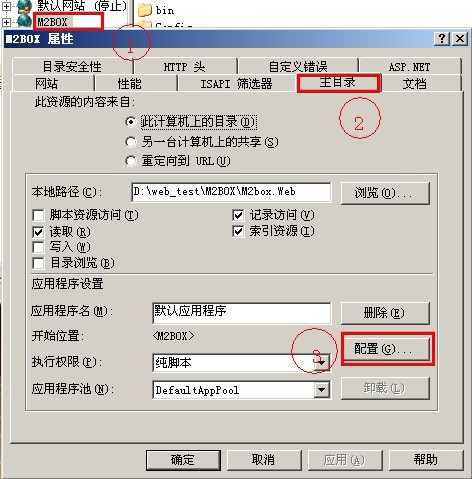472x479 pixels.
Task: Switch to the ASP.NET tab
Action: pos(410,67)
